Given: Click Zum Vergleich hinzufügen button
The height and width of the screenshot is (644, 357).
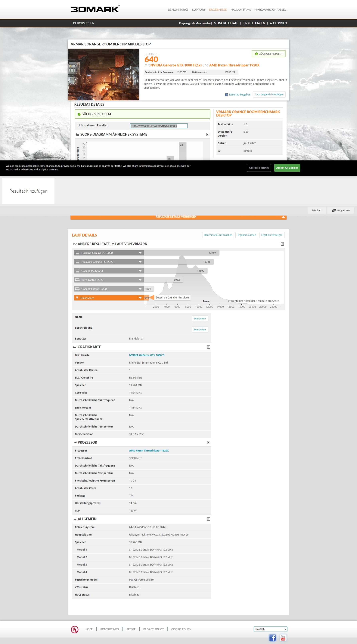Looking at the screenshot, I should [x=269, y=94].
